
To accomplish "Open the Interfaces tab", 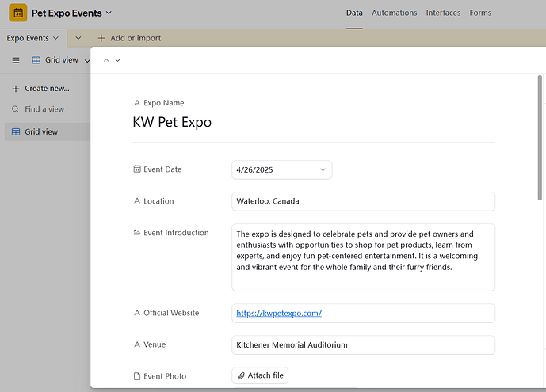I will pos(442,13).
